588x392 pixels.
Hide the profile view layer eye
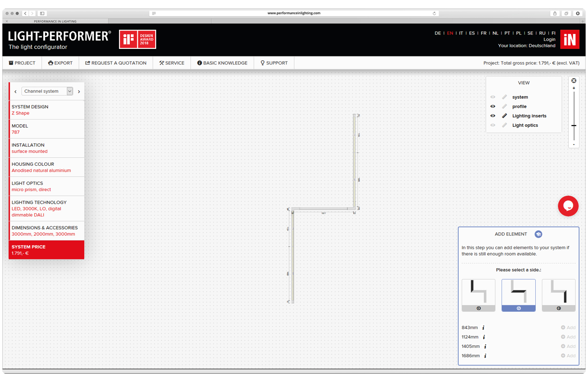point(493,106)
